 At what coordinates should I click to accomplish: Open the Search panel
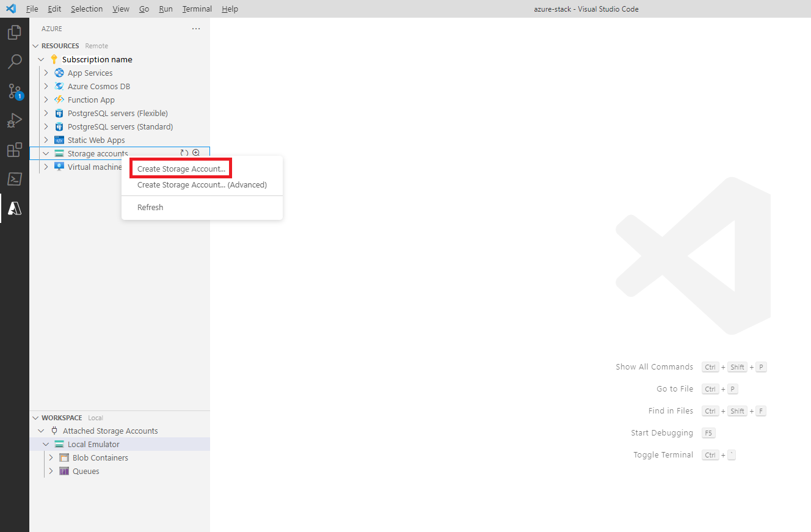[x=14, y=61]
